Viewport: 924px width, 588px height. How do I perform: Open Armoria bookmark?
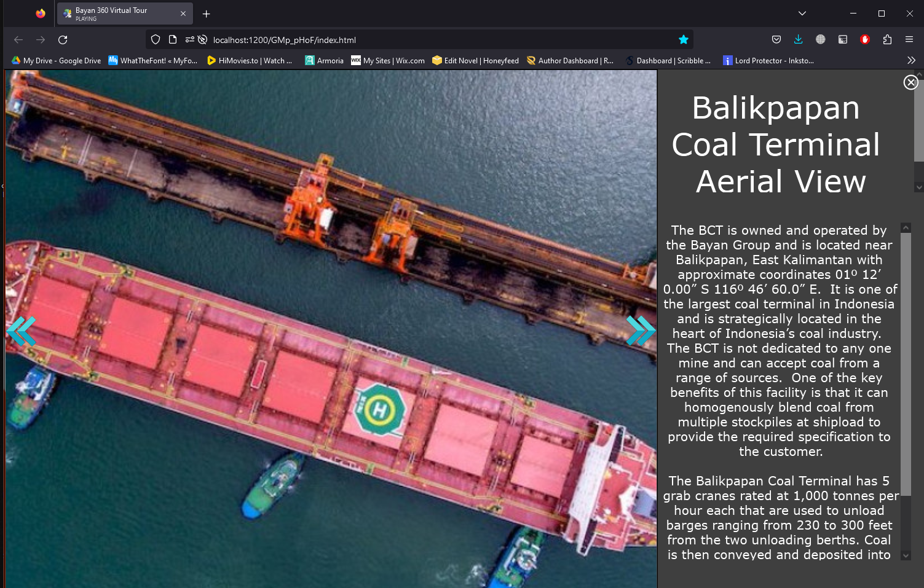pyautogui.click(x=325, y=60)
